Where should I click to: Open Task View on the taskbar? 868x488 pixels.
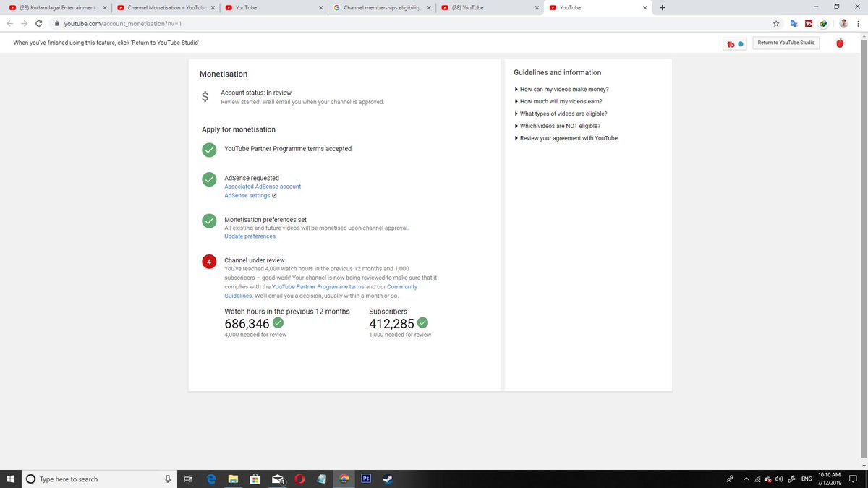[x=187, y=479]
